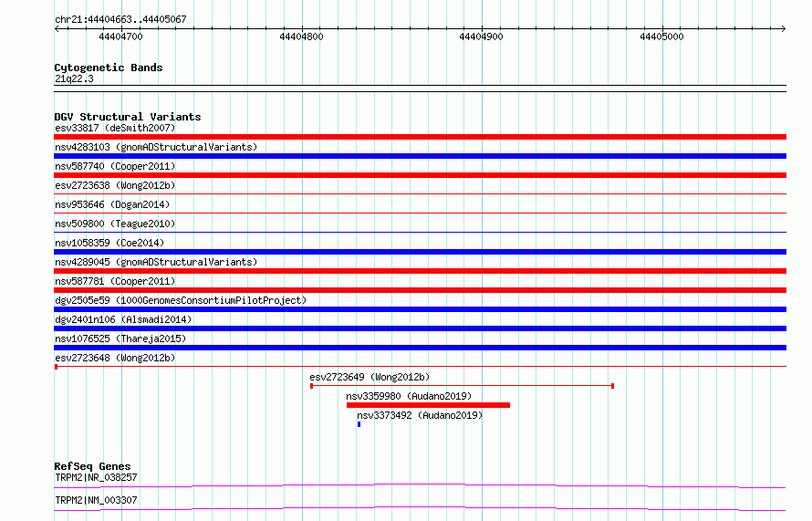The width and height of the screenshot is (812, 521).
Task: Click the thick blue bar under nsv1058359
Action: pyautogui.click(x=420, y=252)
